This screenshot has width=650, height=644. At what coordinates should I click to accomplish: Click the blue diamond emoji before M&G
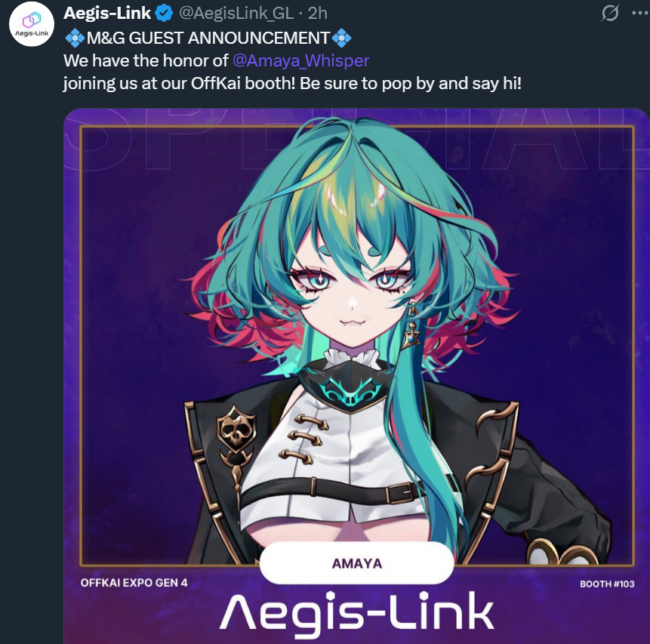click(x=75, y=39)
